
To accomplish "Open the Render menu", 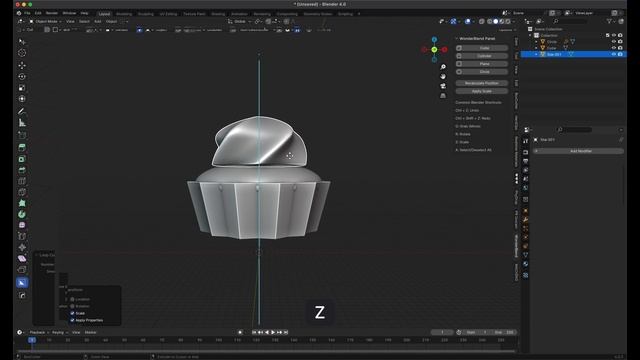I will [x=52, y=13].
